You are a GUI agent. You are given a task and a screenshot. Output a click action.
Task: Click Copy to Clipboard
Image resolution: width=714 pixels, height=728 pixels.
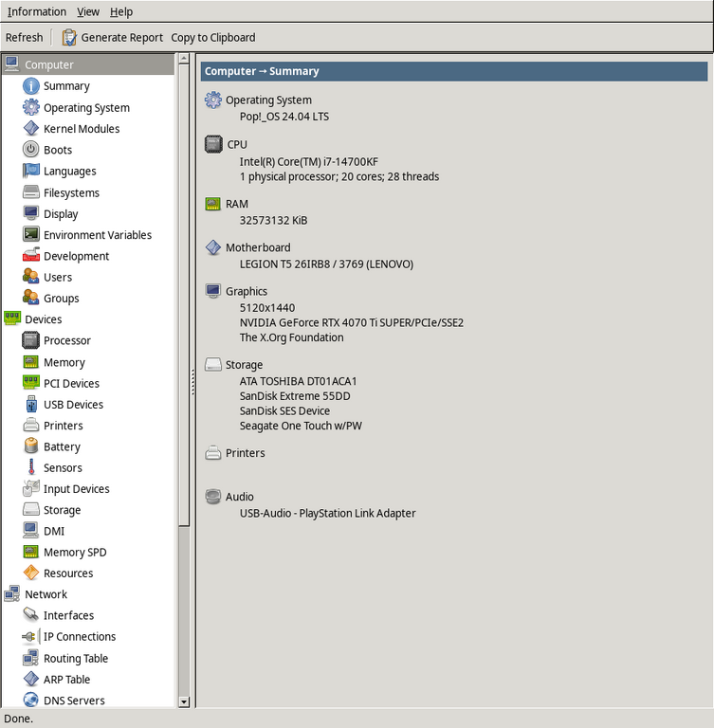pyautogui.click(x=213, y=38)
